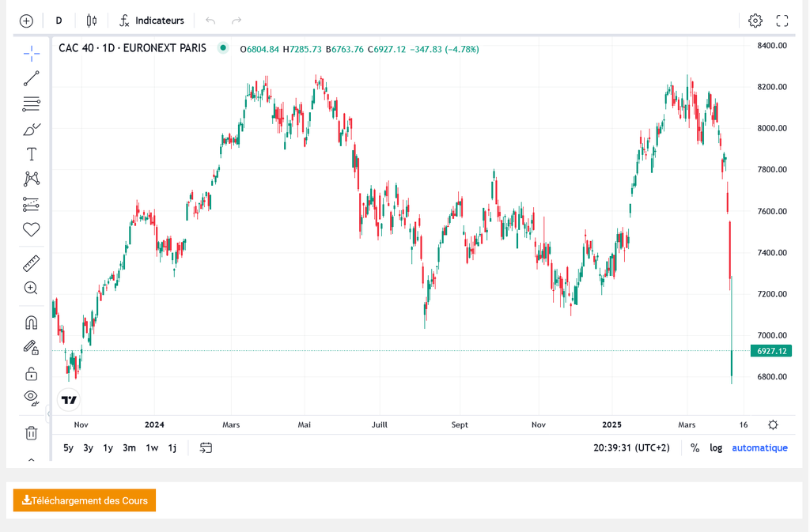Enter fullscreen mode

coord(782,21)
